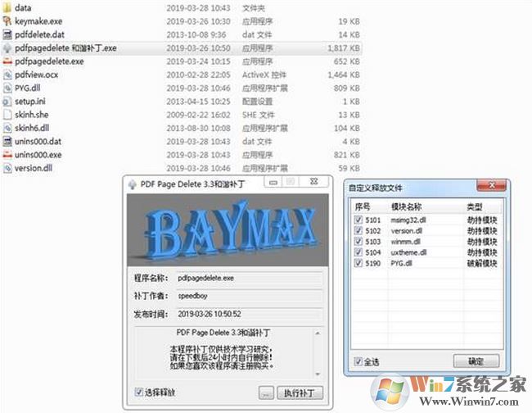Select file name unins000.dat
532x413 pixels.
38,141
